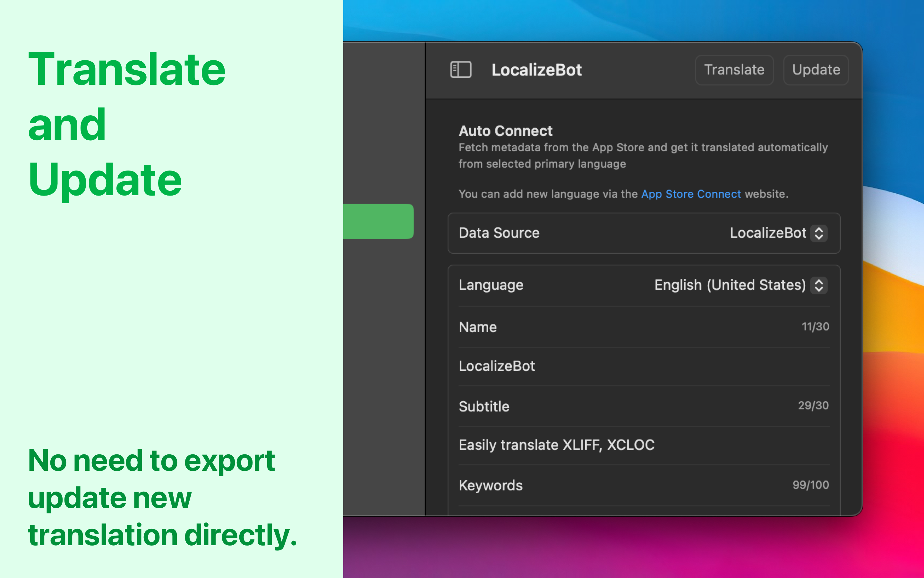Open the Language English (United States) dropdown
Screen dimensions: 924x578
click(x=741, y=285)
